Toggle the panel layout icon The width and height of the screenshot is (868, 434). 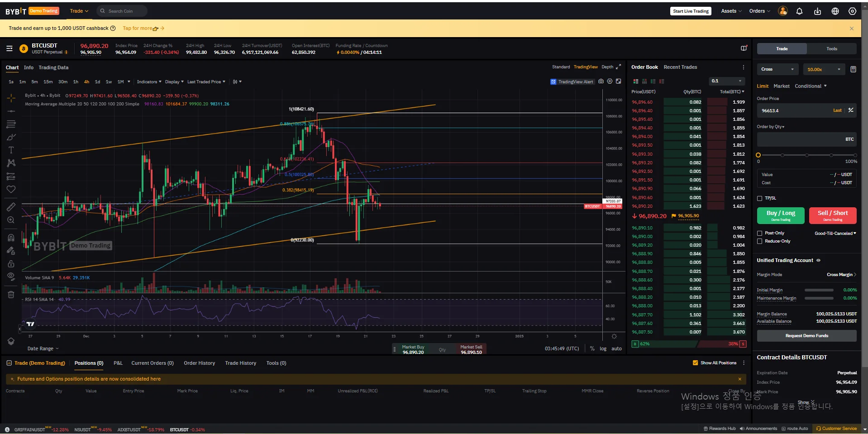pyautogui.click(x=744, y=48)
